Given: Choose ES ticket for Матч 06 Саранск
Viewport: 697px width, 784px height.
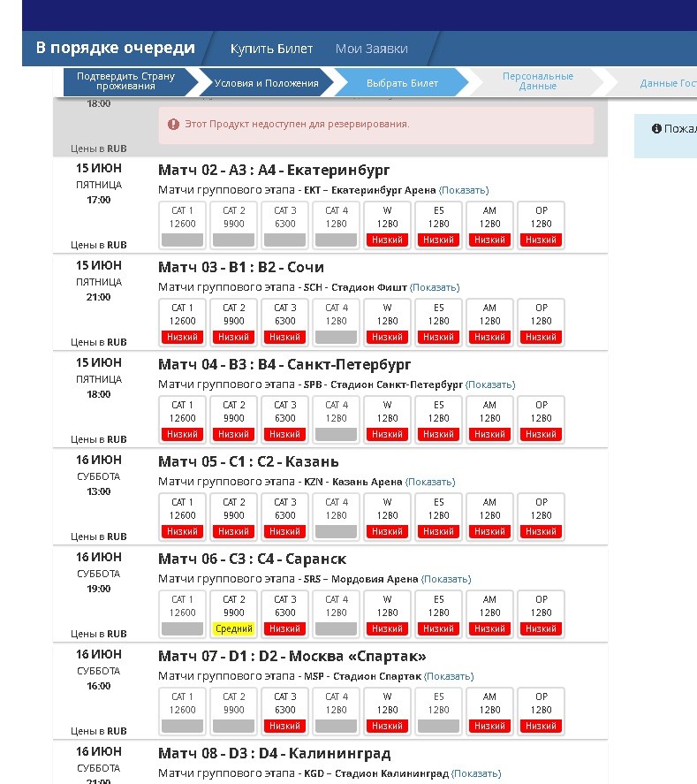Looking at the screenshot, I should click(x=439, y=614).
